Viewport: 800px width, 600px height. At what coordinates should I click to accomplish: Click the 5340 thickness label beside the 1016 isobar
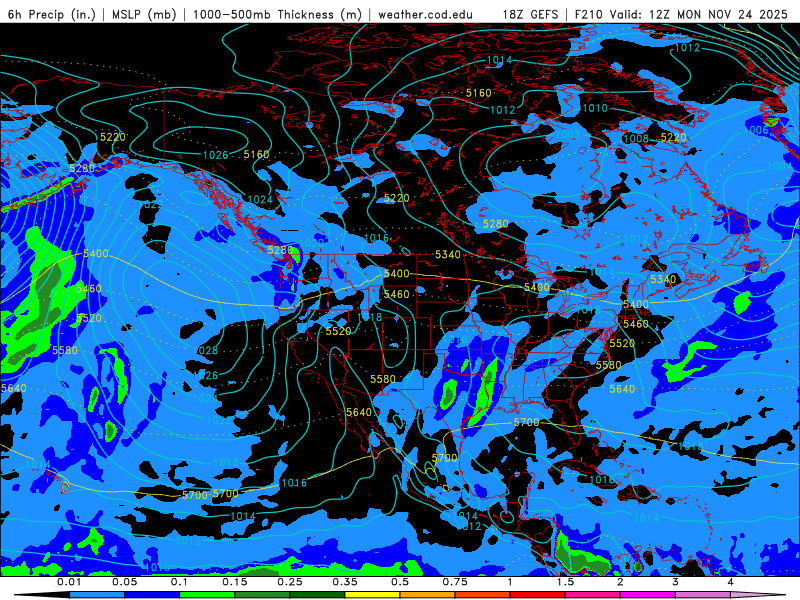[447, 254]
